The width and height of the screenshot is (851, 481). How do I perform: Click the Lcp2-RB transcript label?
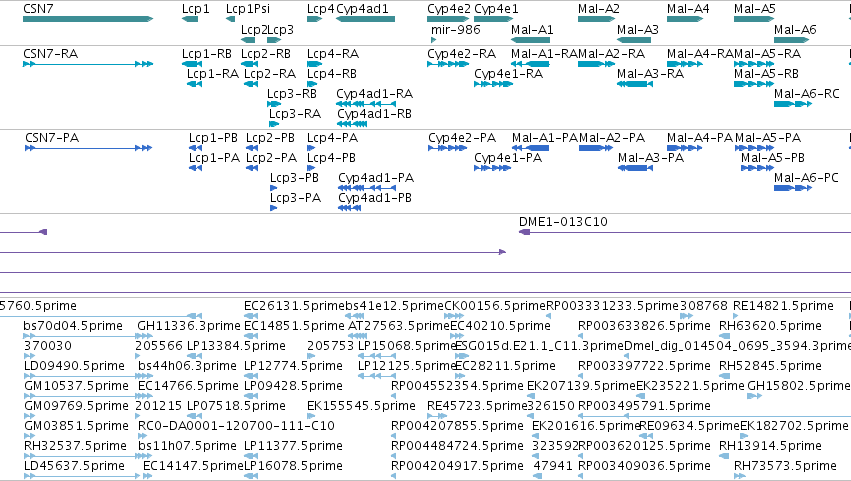tap(266, 54)
